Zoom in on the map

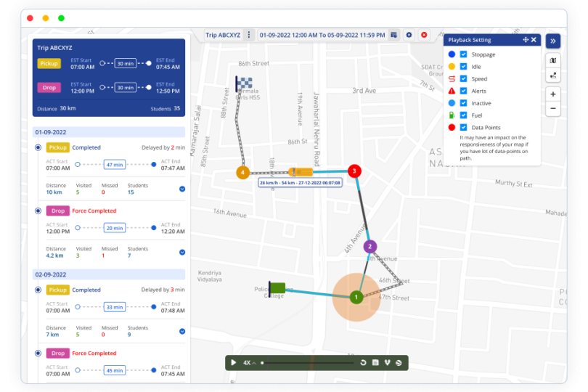click(553, 94)
